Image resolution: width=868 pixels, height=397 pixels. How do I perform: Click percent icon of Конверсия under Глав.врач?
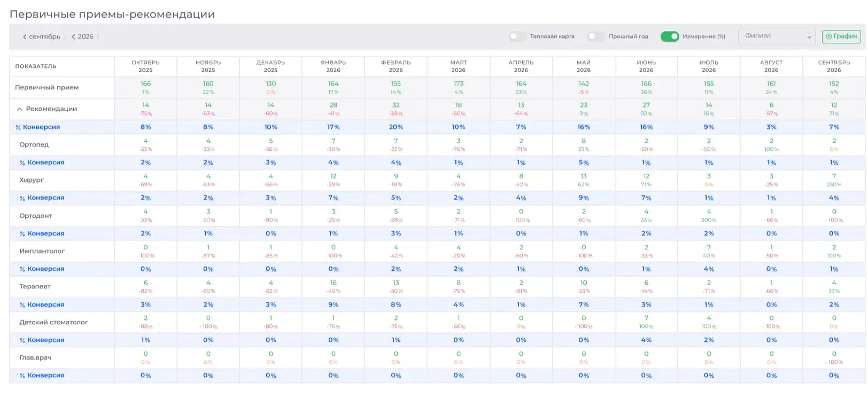click(22, 376)
